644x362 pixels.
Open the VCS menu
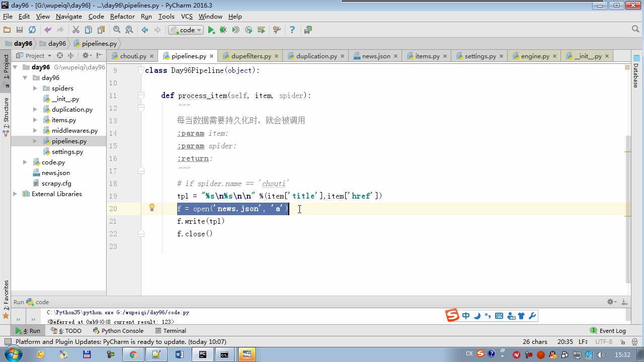tap(187, 17)
